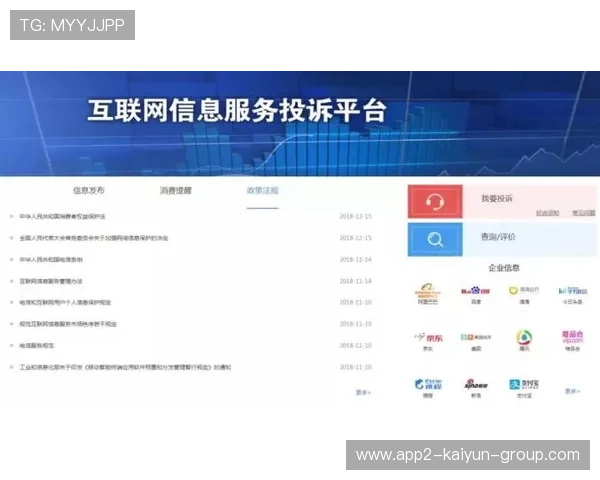
Task: Click the 我要投诉 label
Action: pos(497,198)
